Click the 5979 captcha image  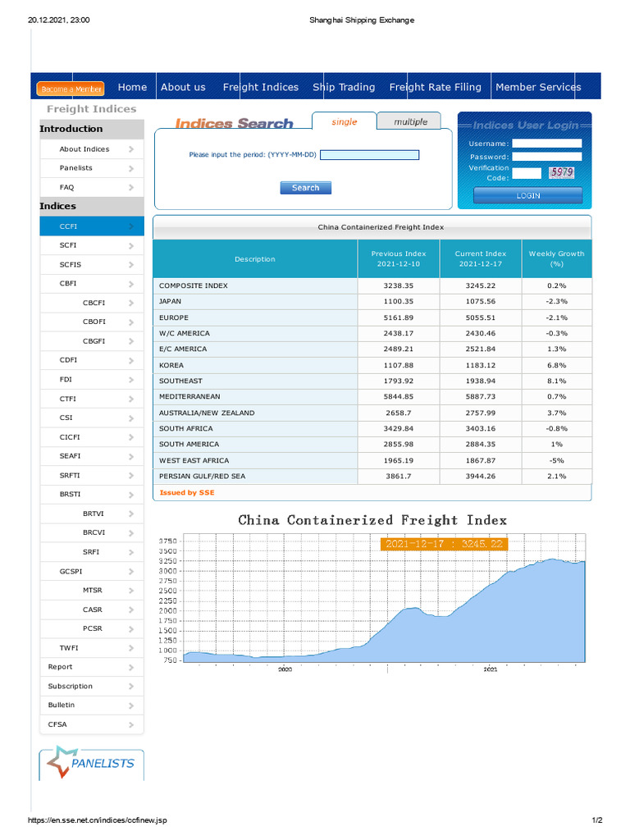[x=562, y=172]
